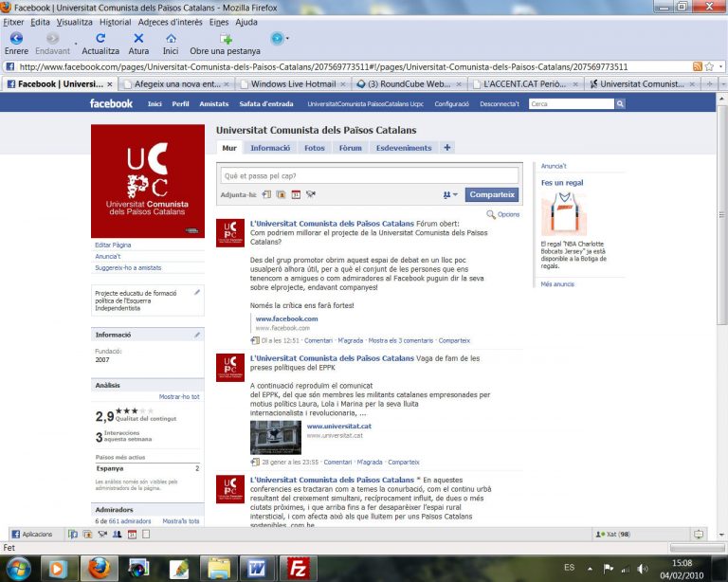Screen dimensions: 728x582
Task: Click Safata d'entrada in Facebook nav
Action: (266, 104)
